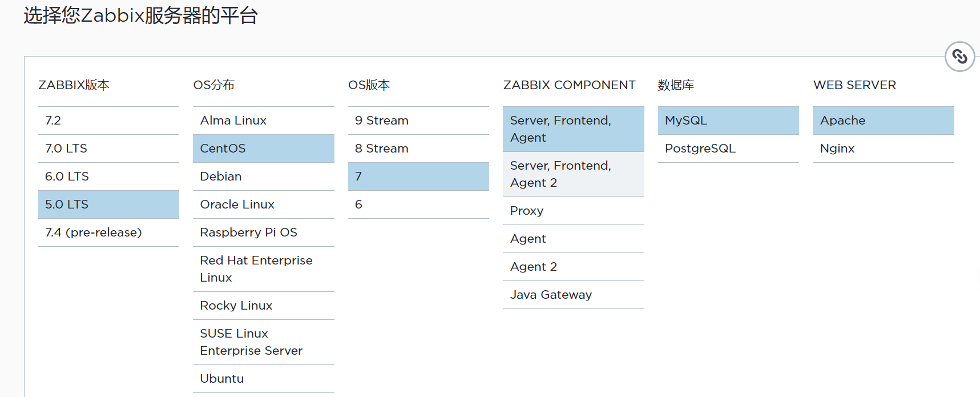Pick Oracle Linux distribution

point(263,204)
